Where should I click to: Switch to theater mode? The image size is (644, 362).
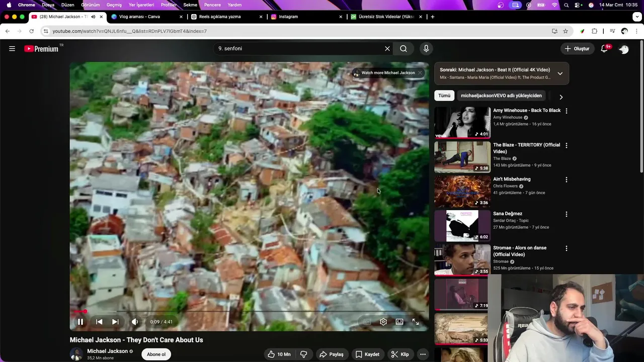399,322
